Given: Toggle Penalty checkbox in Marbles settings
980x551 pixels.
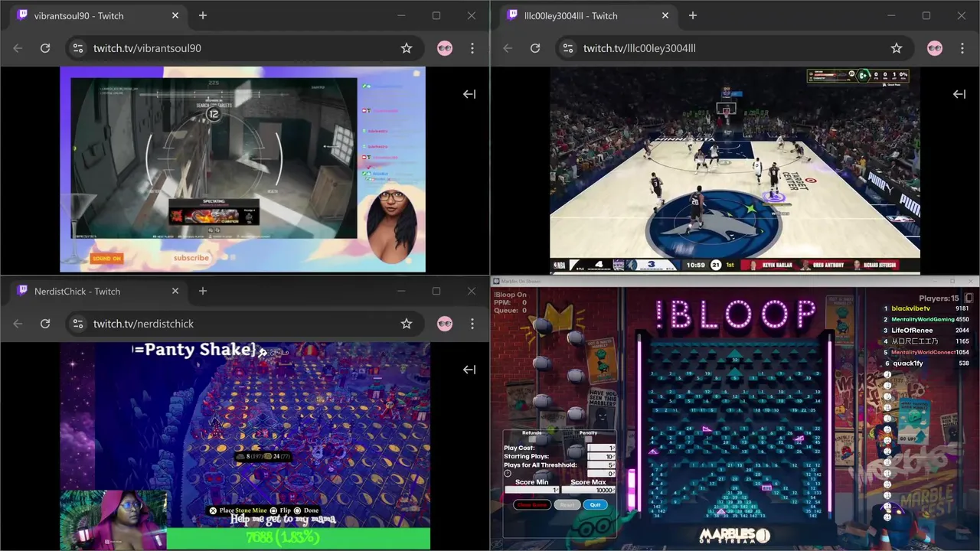Looking at the screenshot, I should [589, 439].
